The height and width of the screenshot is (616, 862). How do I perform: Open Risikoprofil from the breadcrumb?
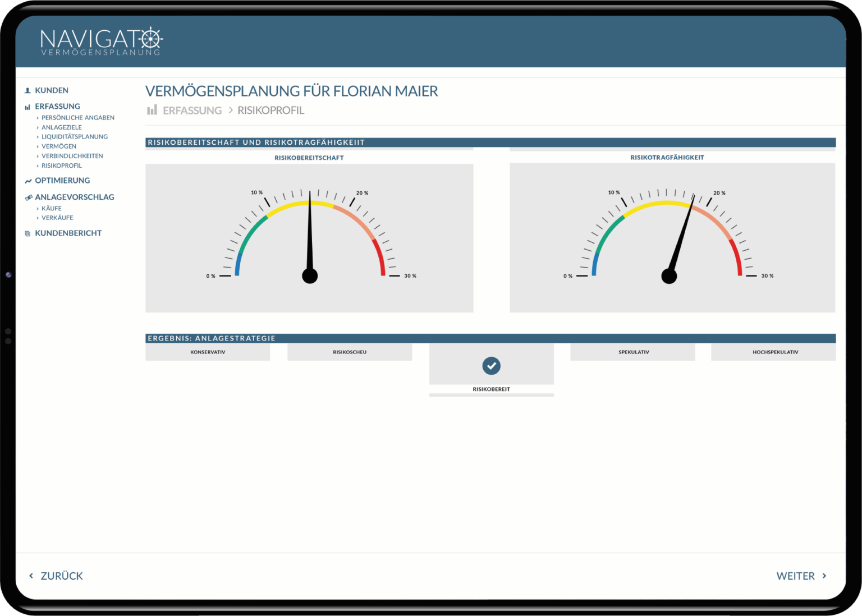point(270,110)
